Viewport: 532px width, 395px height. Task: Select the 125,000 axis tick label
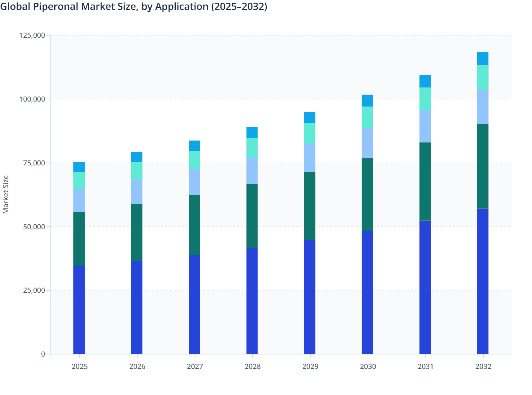click(x=33, y=35)
